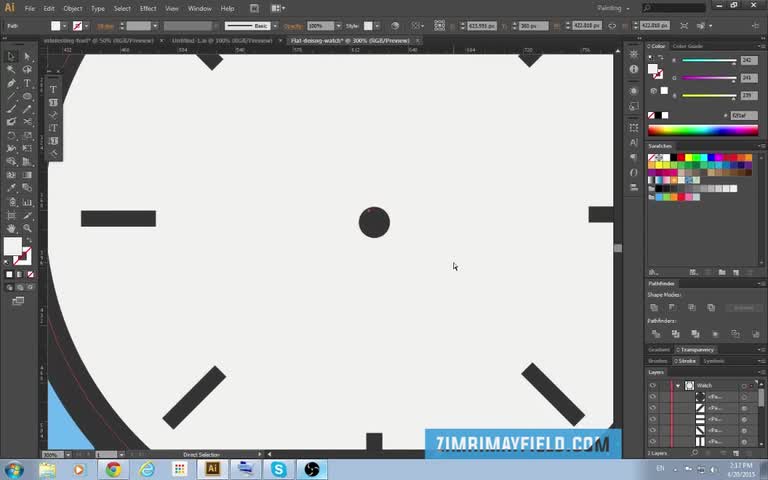
Task: Select the Scale tool
Action: (27, 135)
